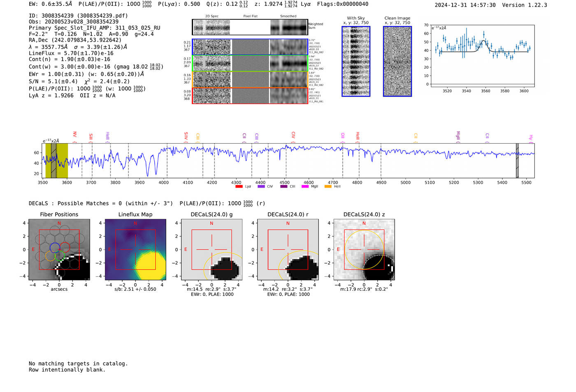
Task: Click the EW: 0.6±35.5Å header value
Action: click(50, 4)
